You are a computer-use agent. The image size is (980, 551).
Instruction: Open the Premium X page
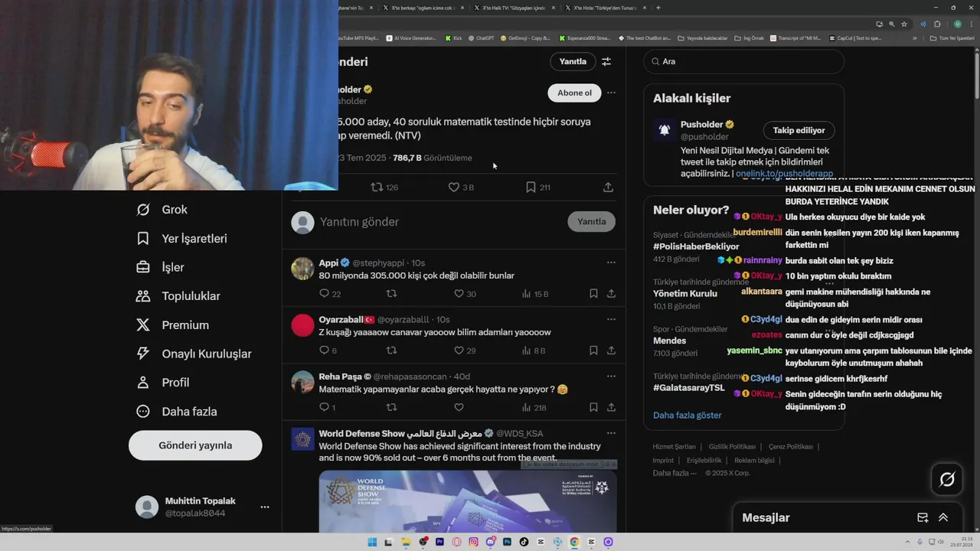coord(172,325)
